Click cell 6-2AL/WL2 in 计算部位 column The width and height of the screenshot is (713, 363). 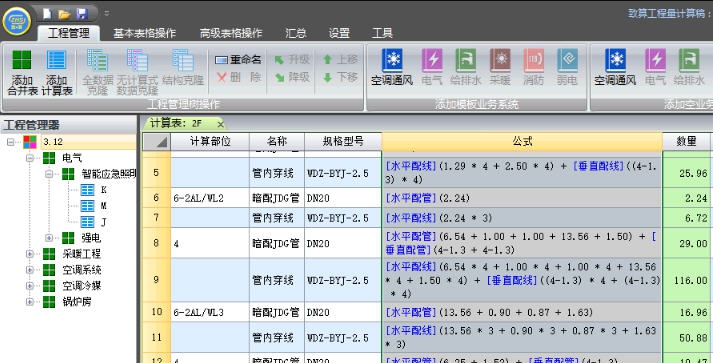click(x=210, y=198)
